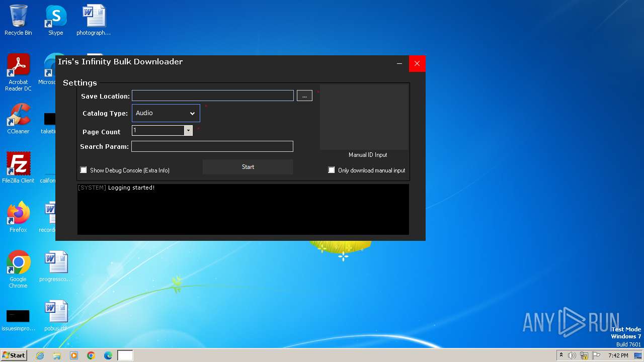Open the photograph Word document icon

tap(94, 20)
